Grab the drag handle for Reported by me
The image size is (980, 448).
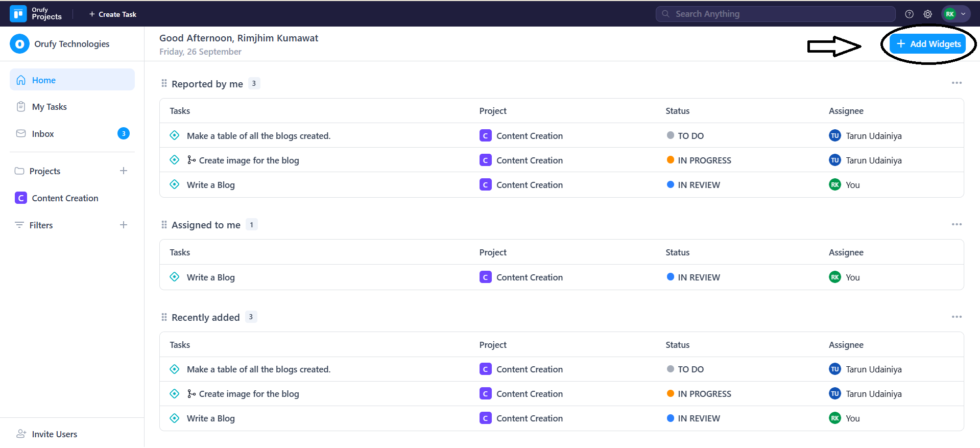164,83
